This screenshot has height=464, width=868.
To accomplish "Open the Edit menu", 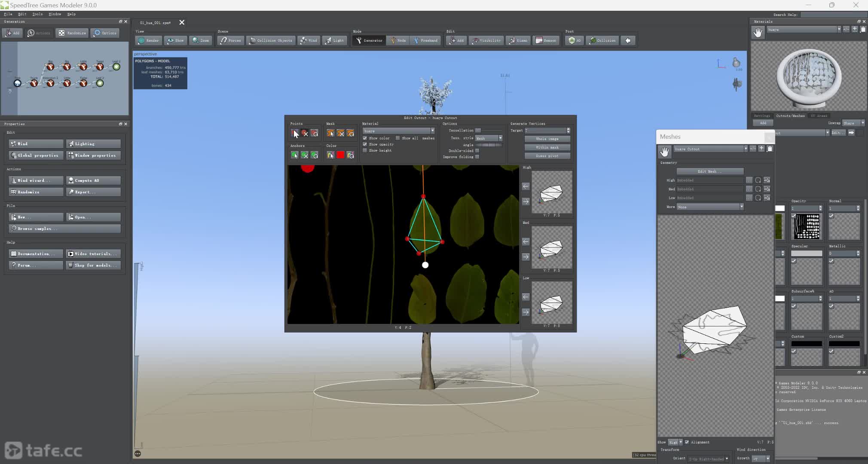I will [x=22, y=14].
